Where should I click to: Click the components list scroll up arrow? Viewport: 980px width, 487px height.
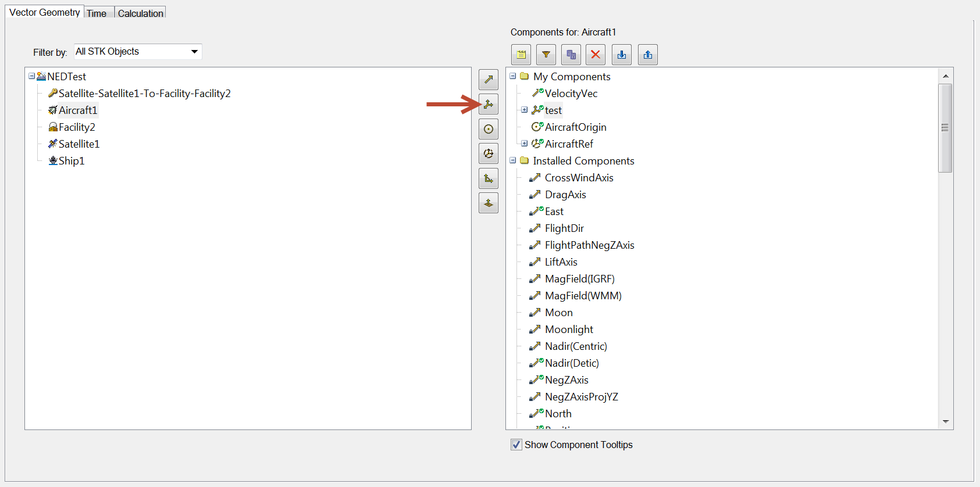click(946, 76)
